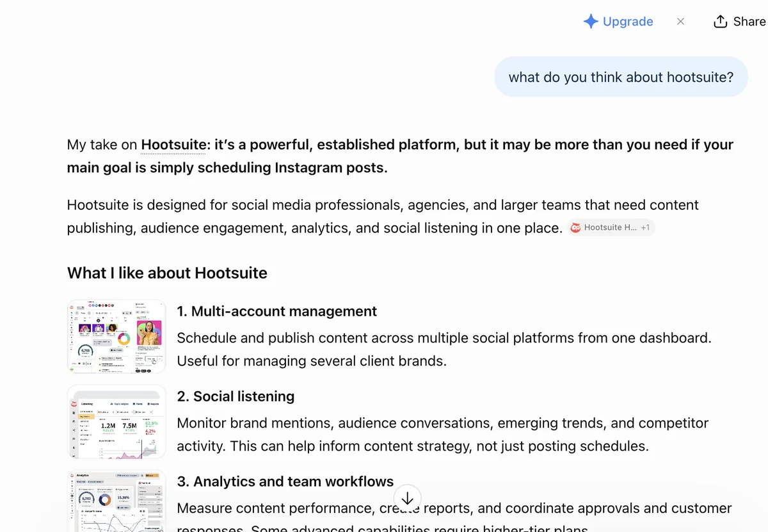
Task: Click sentence starting "Measure content performance"
Action: pos(454,519)
